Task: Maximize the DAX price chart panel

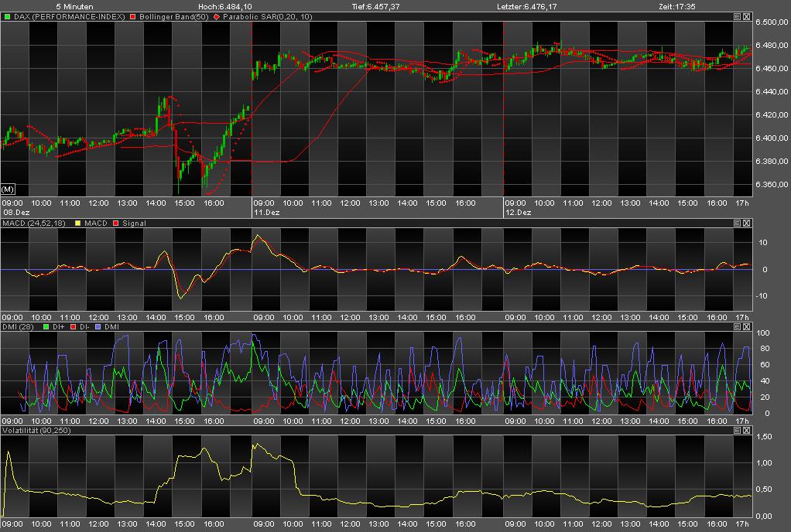Action: tap(736, 16)
